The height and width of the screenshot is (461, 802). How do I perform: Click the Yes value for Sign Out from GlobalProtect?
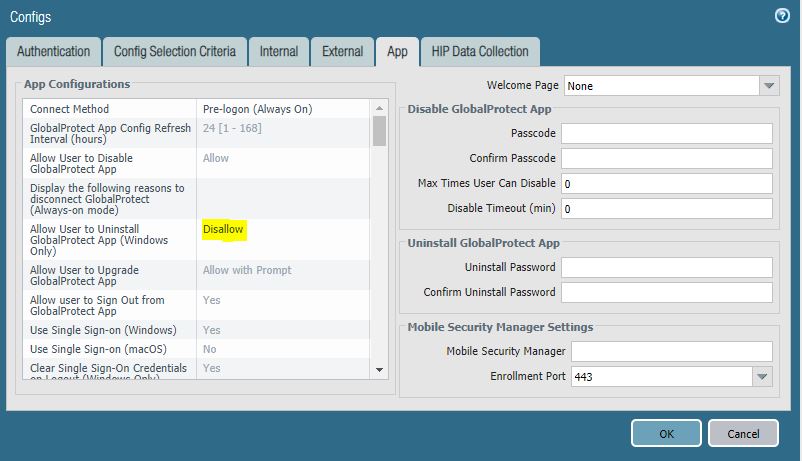click(x=211, y=300)
